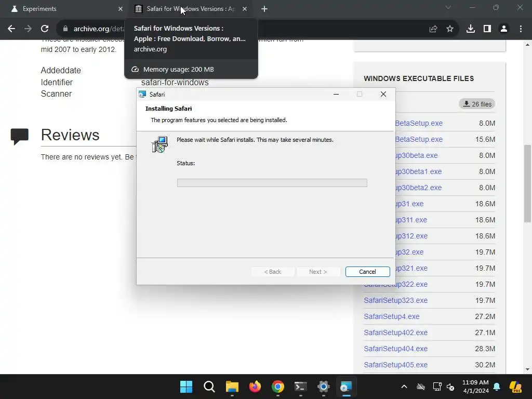Click the installer computer and disc icon
Screen dimensions: 532x399
click(x=159, y=144)
